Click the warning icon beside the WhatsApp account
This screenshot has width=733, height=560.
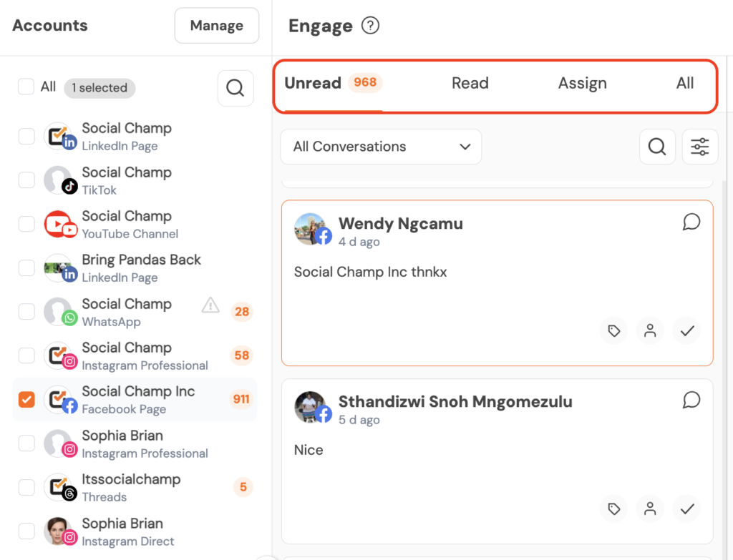[210, 306]
